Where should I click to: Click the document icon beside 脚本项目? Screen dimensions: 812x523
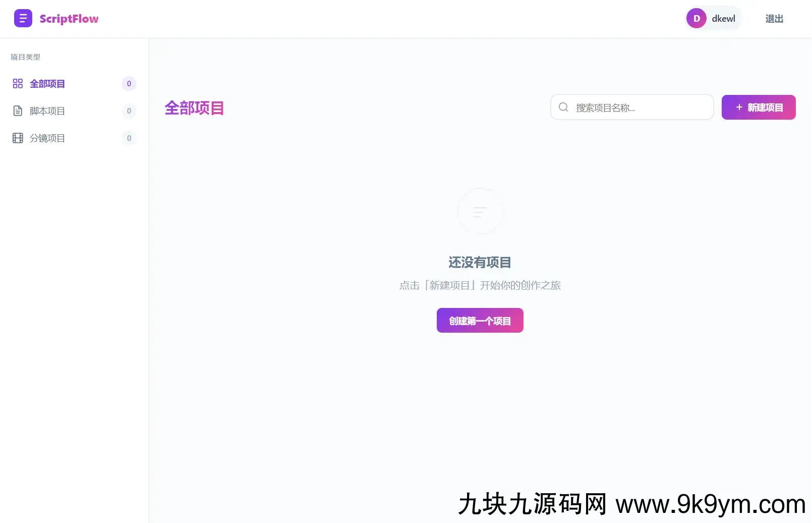(18, 111)
